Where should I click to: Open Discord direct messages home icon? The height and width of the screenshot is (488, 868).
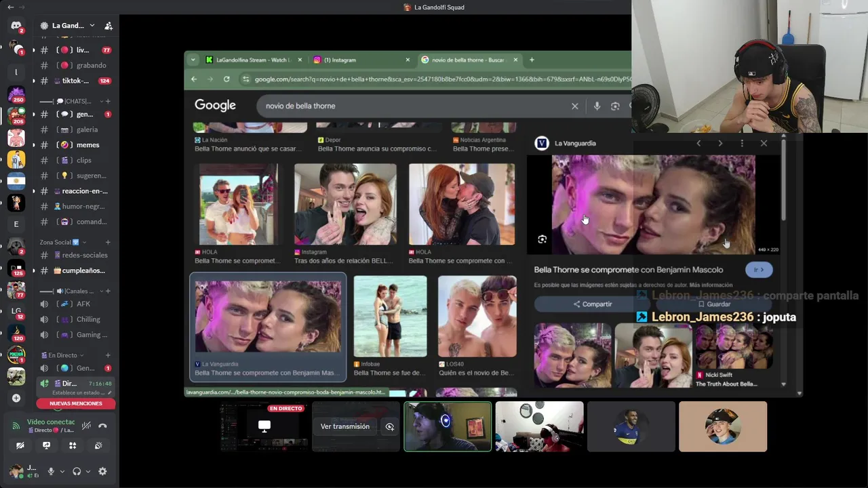pos(16,26)
